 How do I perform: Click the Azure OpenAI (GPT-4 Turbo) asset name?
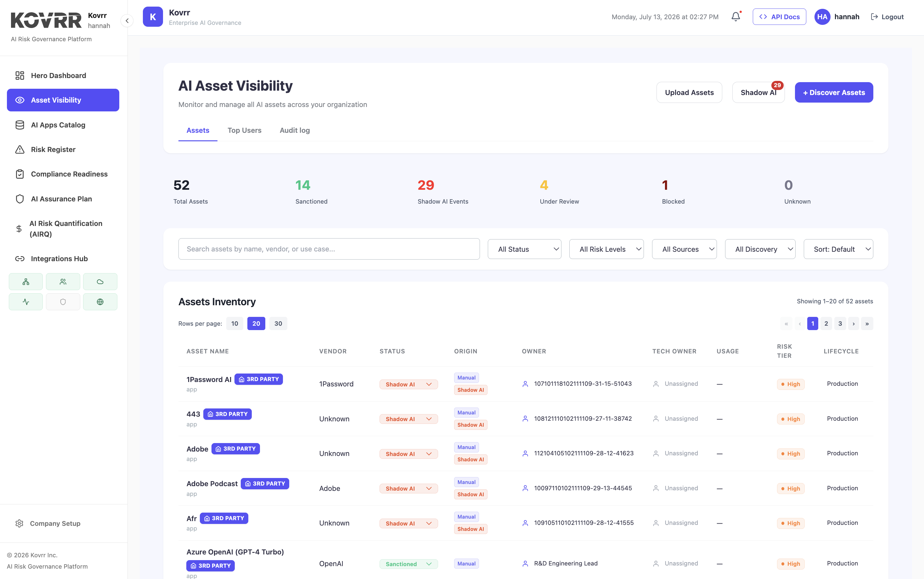click(x=235, y=552)
